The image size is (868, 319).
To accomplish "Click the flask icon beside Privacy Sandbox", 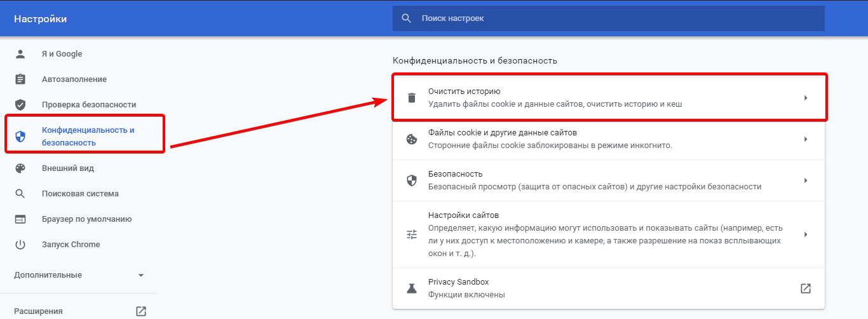I will [412, 288].
